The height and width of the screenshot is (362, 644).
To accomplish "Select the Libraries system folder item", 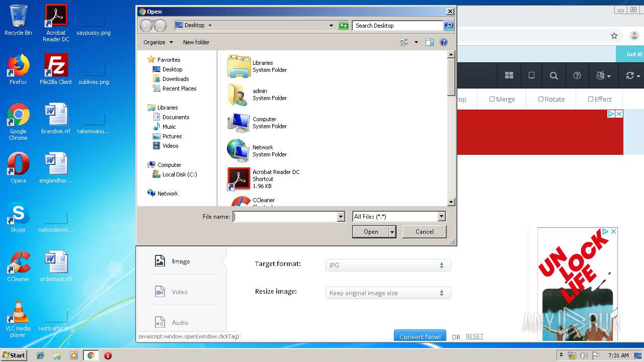I will tap(258, 66).
